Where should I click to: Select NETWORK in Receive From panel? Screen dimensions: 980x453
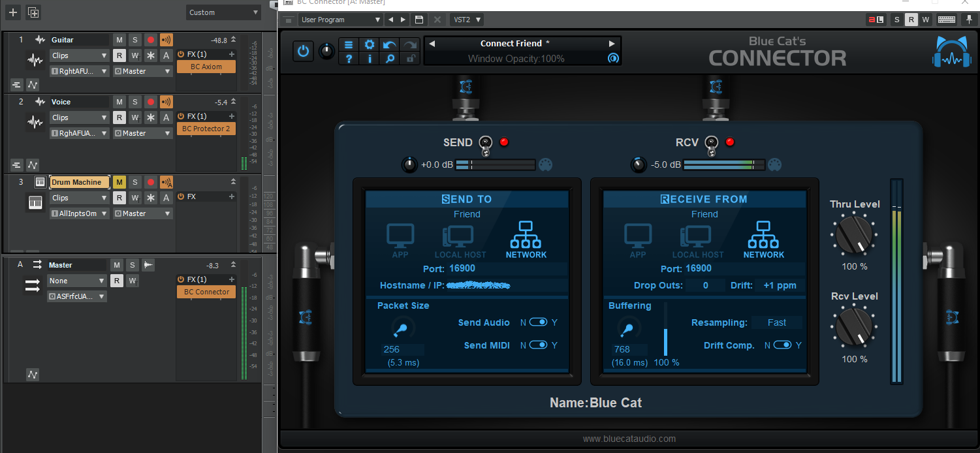coord(764,240)
